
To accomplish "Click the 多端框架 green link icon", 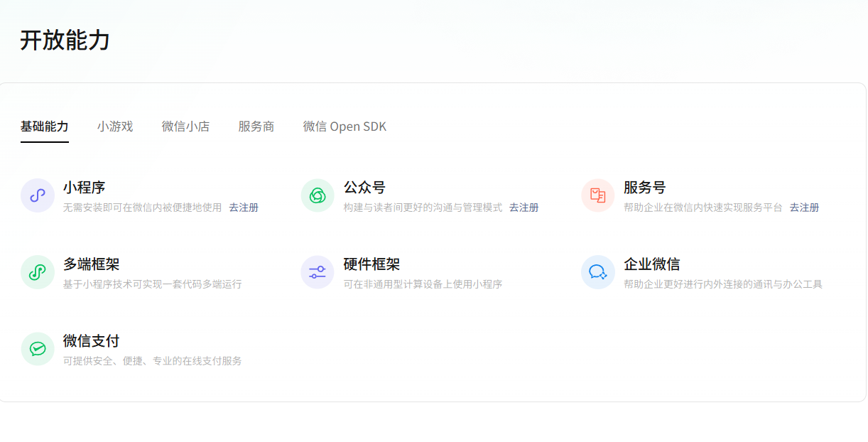I will click(x=38, y=272).
